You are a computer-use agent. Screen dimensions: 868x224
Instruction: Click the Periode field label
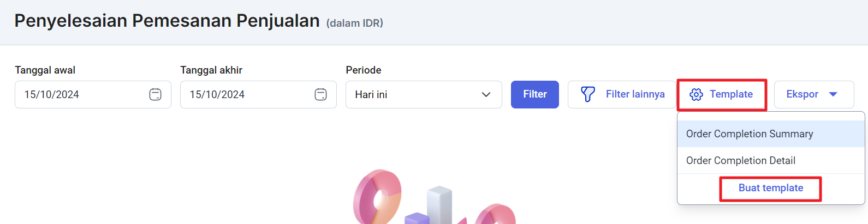364,70
